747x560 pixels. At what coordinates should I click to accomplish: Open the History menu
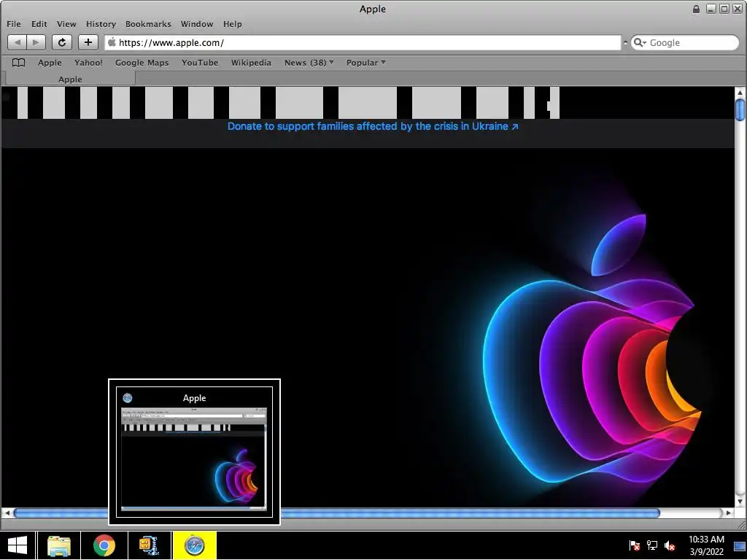[x=101, y=24]
